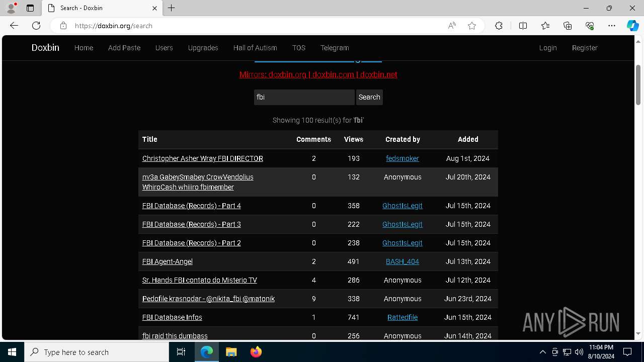Click the scrollbar down arrow
This screenshot has width=644, height=362.
click(x=638, y=333)
